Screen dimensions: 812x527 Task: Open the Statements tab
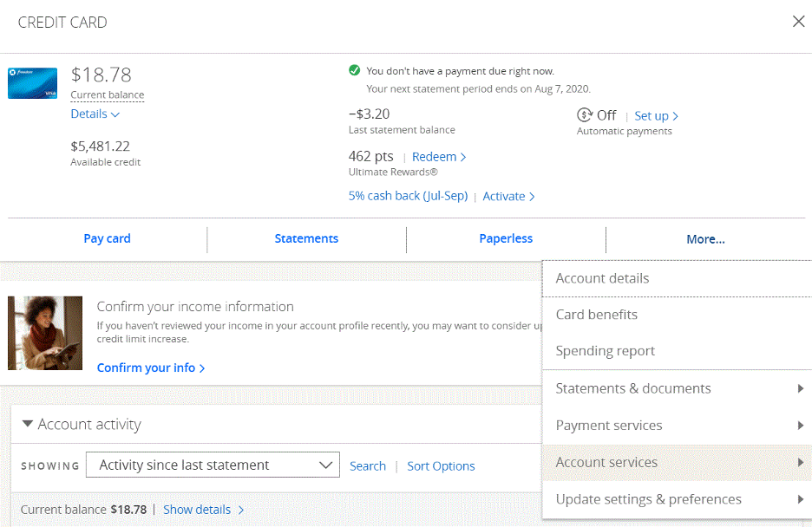306,238
